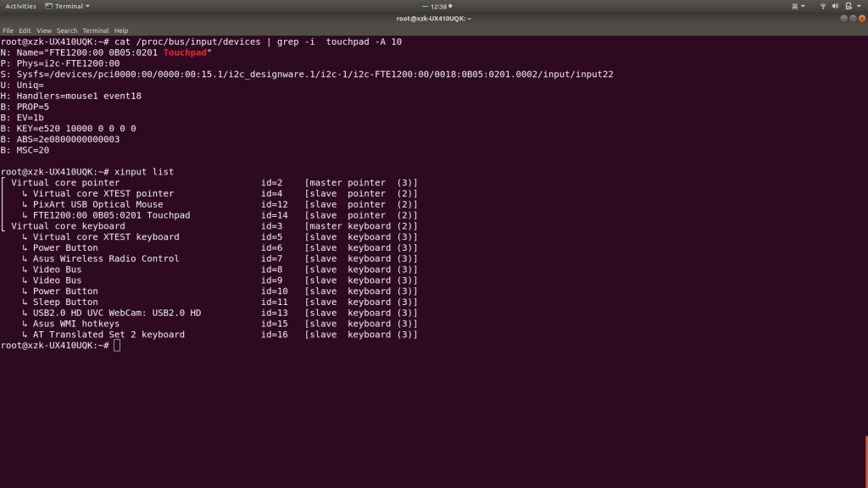868x488 pixels.
Task: Open the Activities overview
Action: tap(20, 6)
